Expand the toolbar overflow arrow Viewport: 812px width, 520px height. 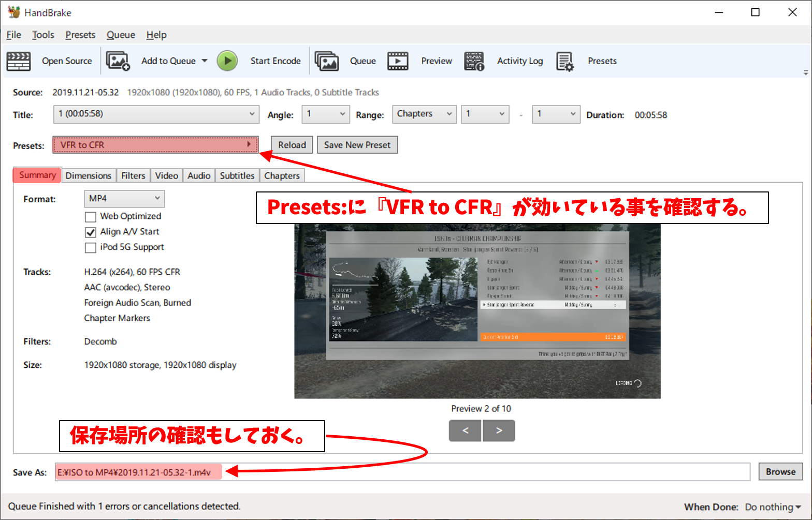805,73
